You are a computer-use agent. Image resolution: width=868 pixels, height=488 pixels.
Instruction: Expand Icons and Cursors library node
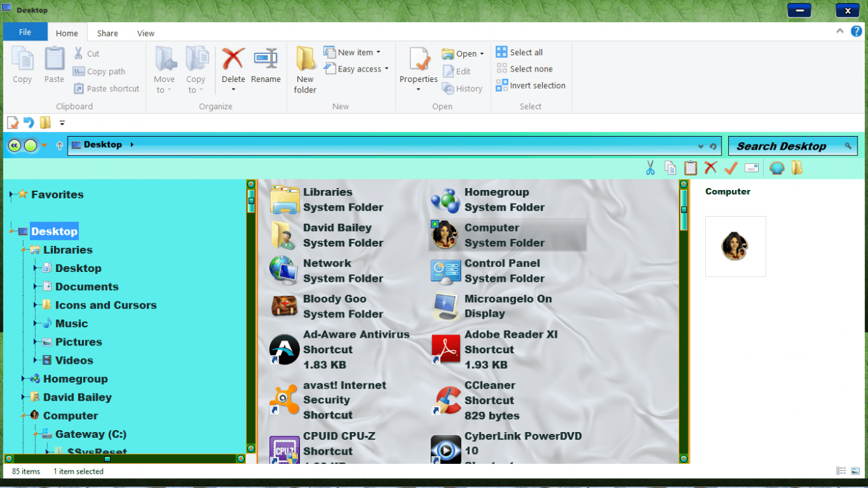click(36, 305)
